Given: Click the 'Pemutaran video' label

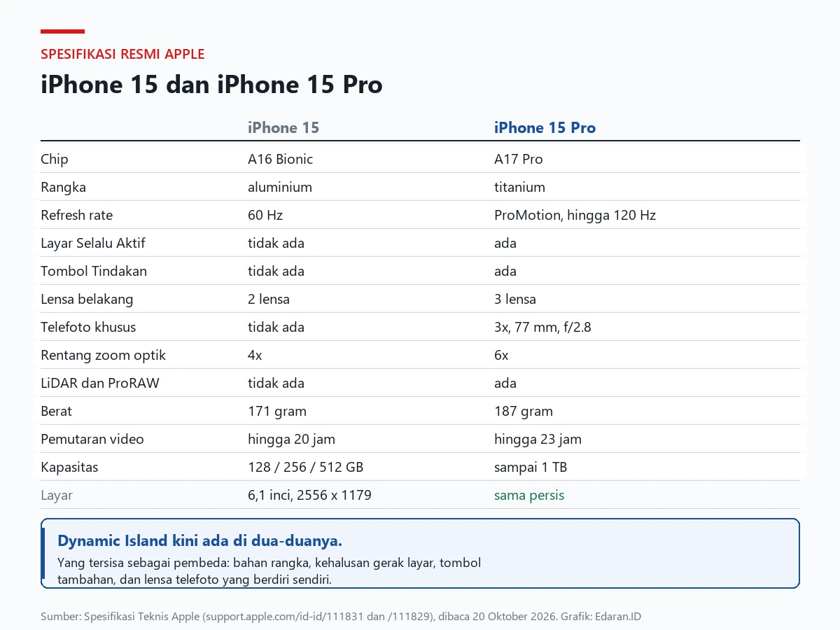Looking at the screenshot, I should coord(92,439).
